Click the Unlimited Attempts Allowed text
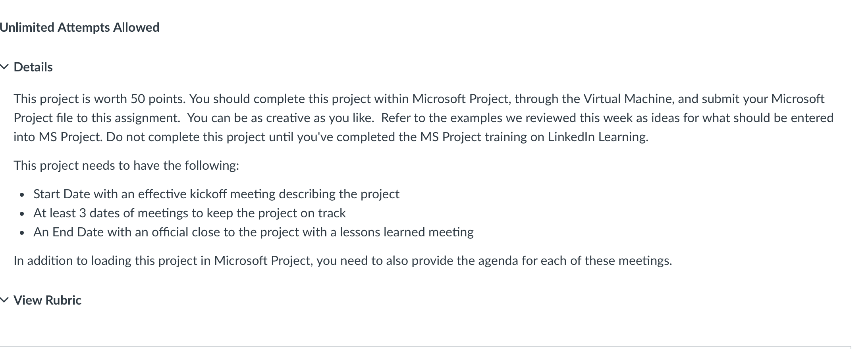This screenshot has width=868, height=349. point(79,27)
